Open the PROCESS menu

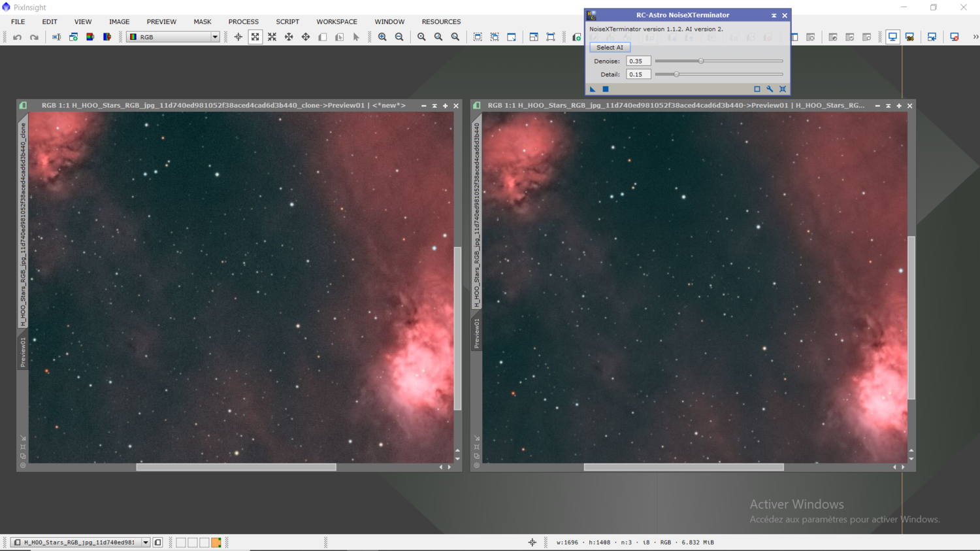(244, 22)
